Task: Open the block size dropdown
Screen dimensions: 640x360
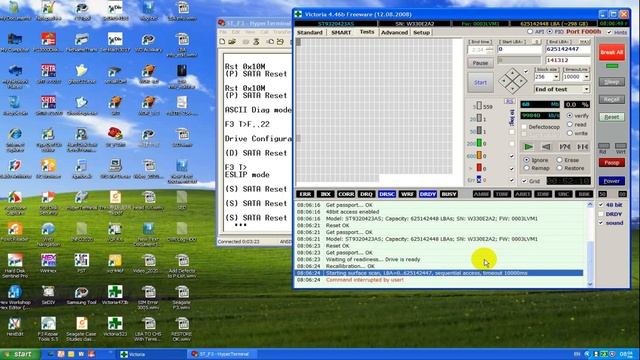Action: coord(556,77)
